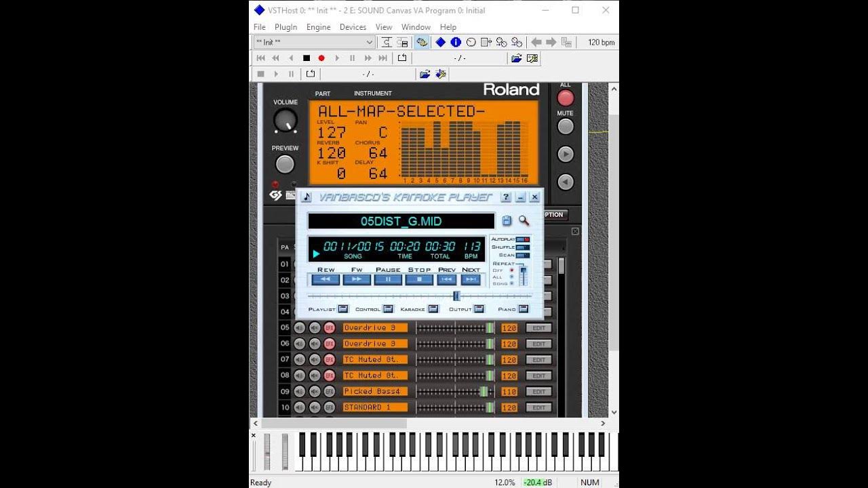The image size is (868, 488).
Task: Click the red record button in VSTHost toolbar
Action: (x=321, y=58)
